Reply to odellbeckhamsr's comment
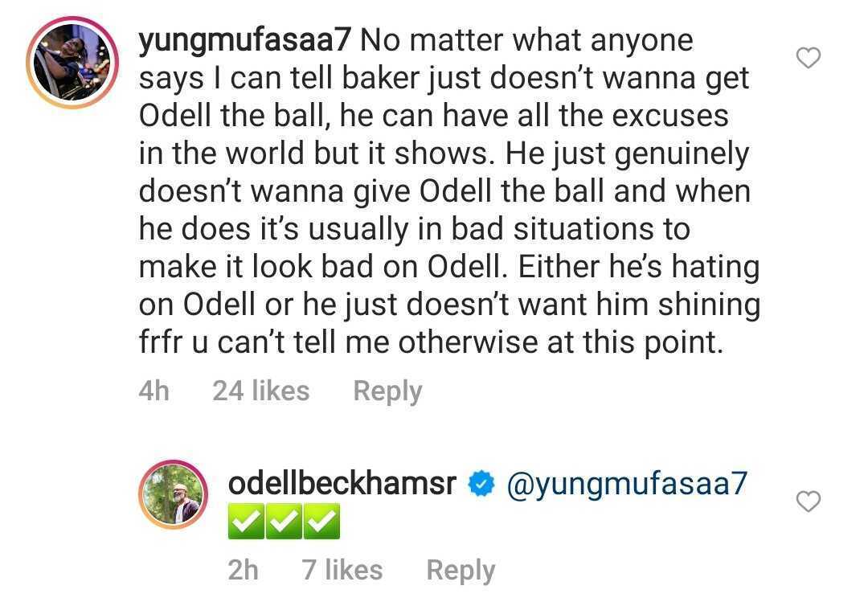868x606 pixels. [461, 570]
